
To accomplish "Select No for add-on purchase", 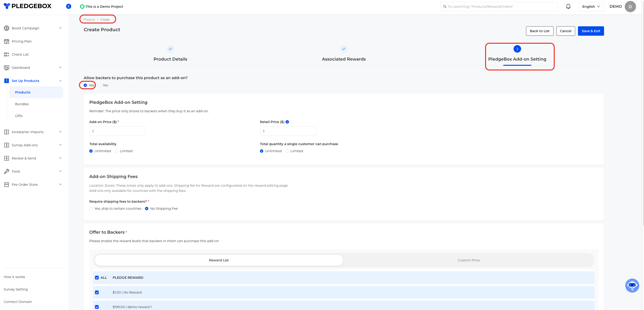I will 100,85.
